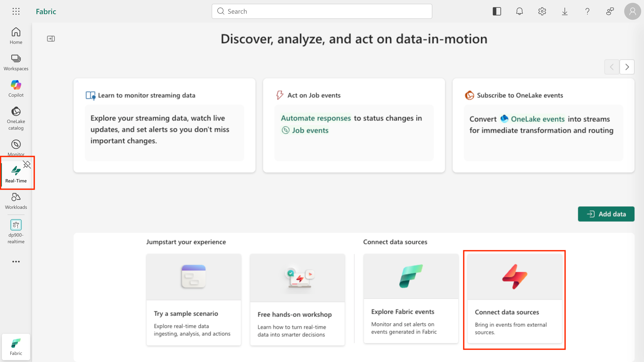Open Copilot in the sidebar
Screen dimensions: 644x362
click(16, 89)
